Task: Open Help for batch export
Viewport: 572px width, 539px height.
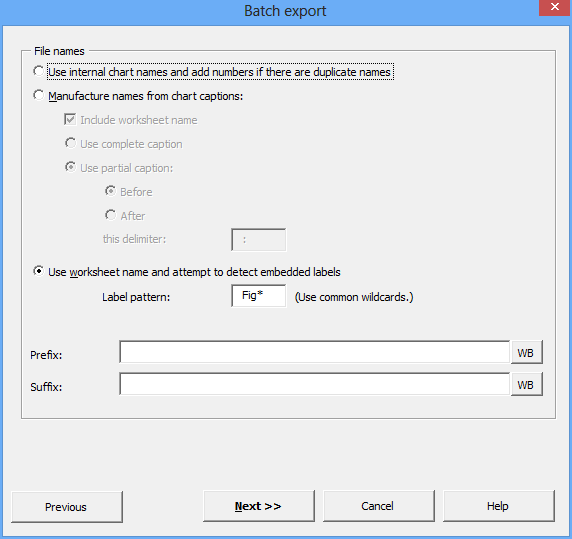Action: pos(499,506)
